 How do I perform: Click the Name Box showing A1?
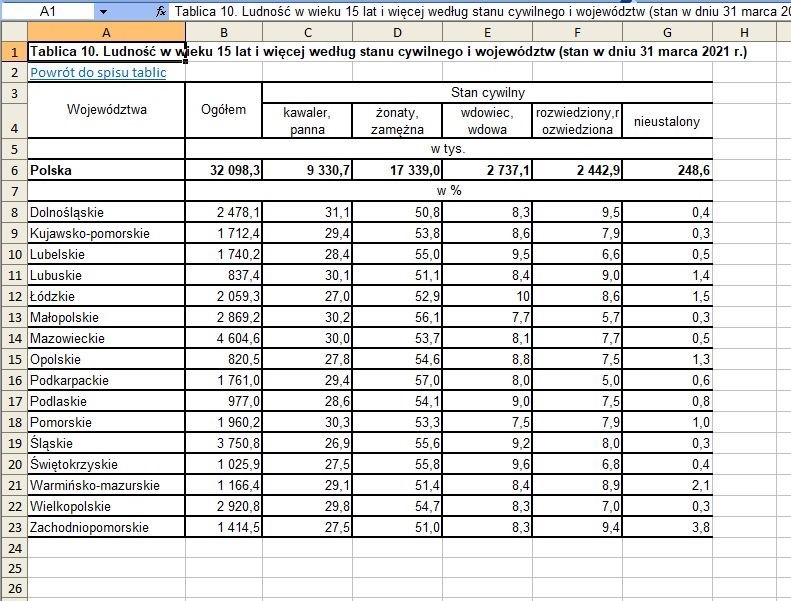coord(48,11)
